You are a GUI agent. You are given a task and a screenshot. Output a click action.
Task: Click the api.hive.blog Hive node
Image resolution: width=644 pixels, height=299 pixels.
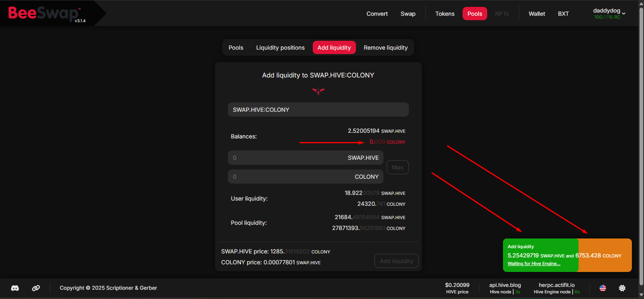click(505, 288)
